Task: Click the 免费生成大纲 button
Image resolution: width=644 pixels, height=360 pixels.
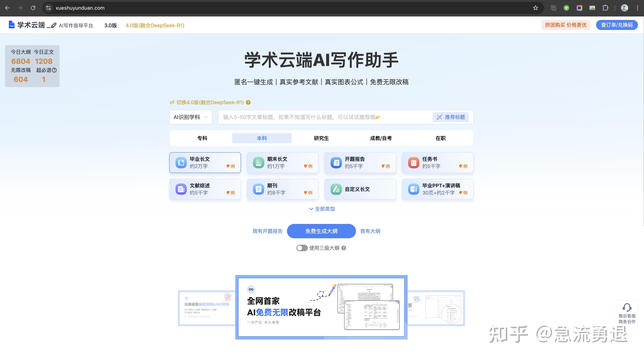Action: (x=321, y=231)
